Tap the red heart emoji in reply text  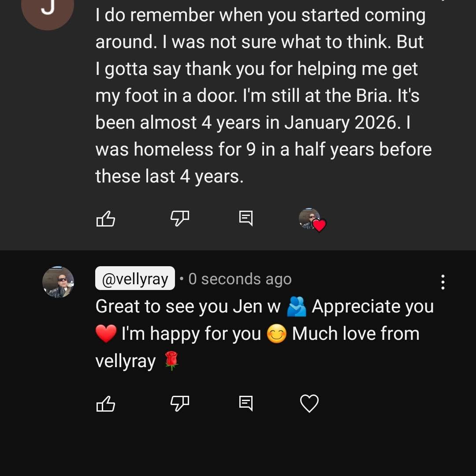tap(106, 335)
